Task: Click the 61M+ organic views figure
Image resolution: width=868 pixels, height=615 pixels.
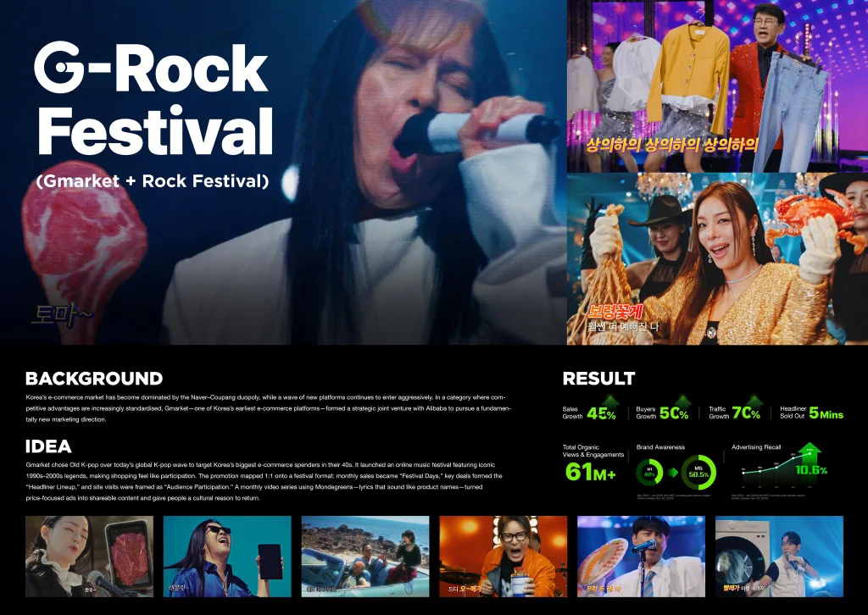Action: pos(590,472)
